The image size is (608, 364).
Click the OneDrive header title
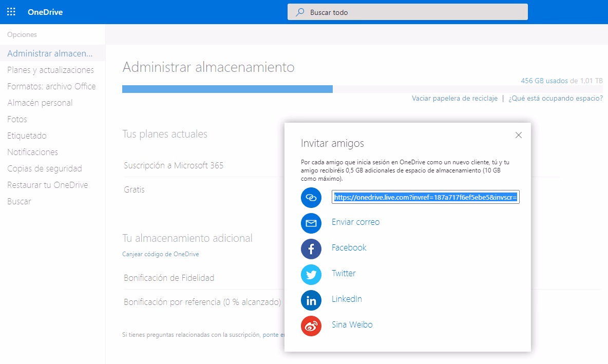click(x=45, y=12)
